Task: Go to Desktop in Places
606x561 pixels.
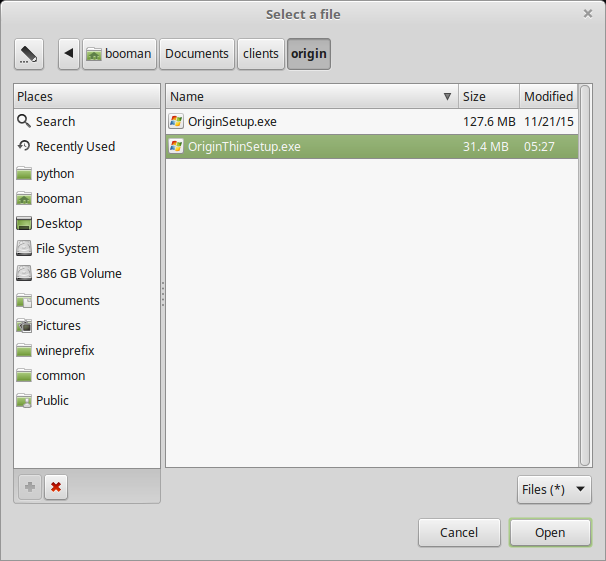Action: (87, 223)
